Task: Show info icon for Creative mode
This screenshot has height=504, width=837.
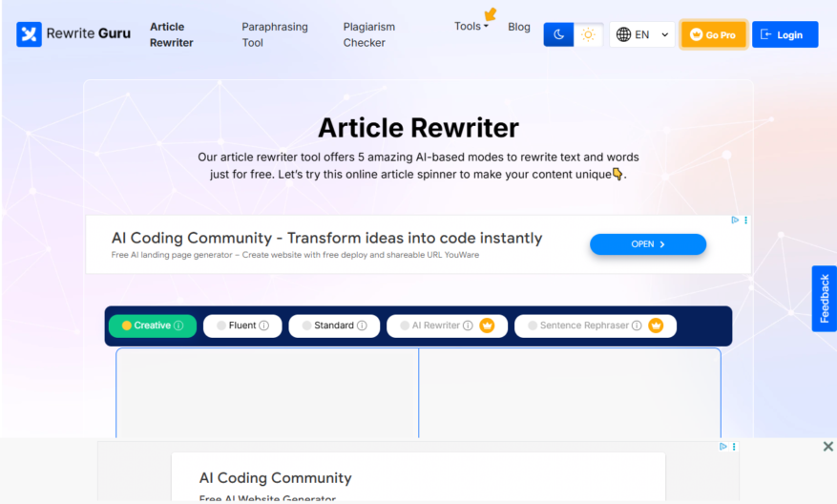Action: tap(178, 325)
